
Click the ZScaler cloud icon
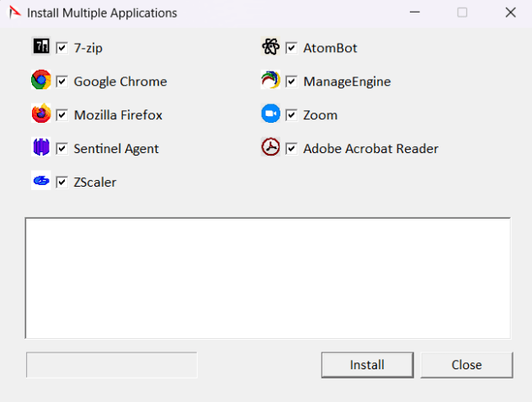pos(41,181)
